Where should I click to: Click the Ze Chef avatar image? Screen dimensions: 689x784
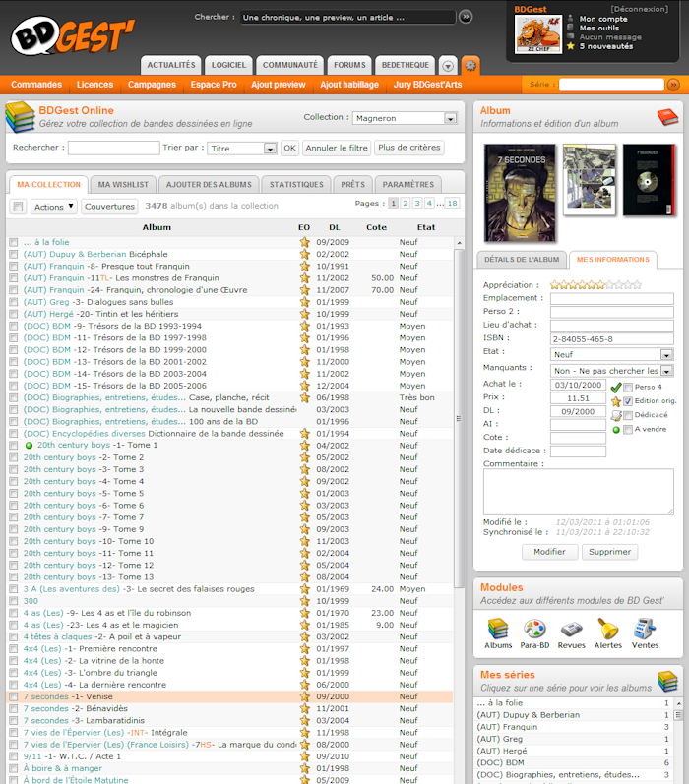click(x=538, y=34)
